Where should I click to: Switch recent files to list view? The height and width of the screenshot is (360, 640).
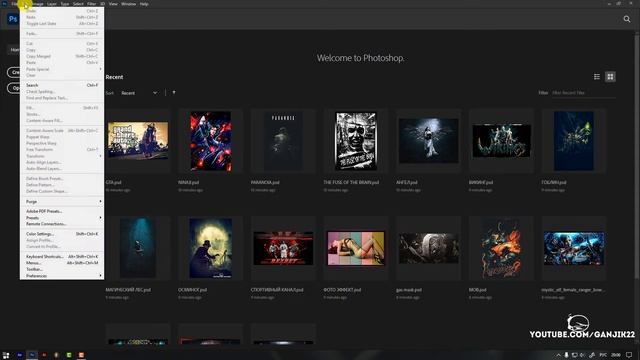pos(597,77)
